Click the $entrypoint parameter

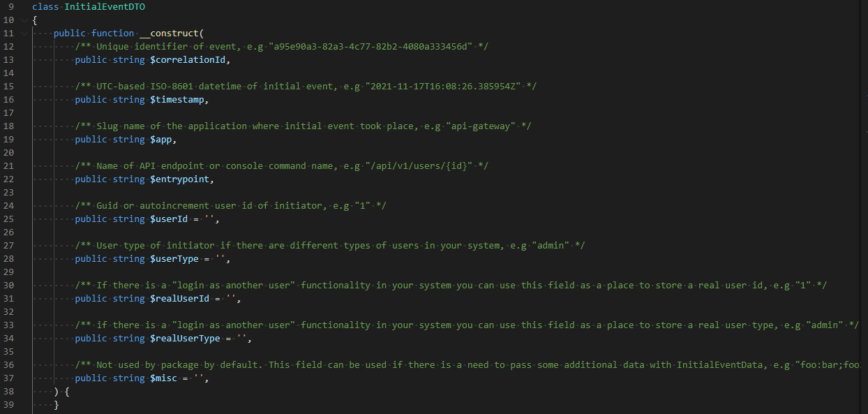(181, 179)
